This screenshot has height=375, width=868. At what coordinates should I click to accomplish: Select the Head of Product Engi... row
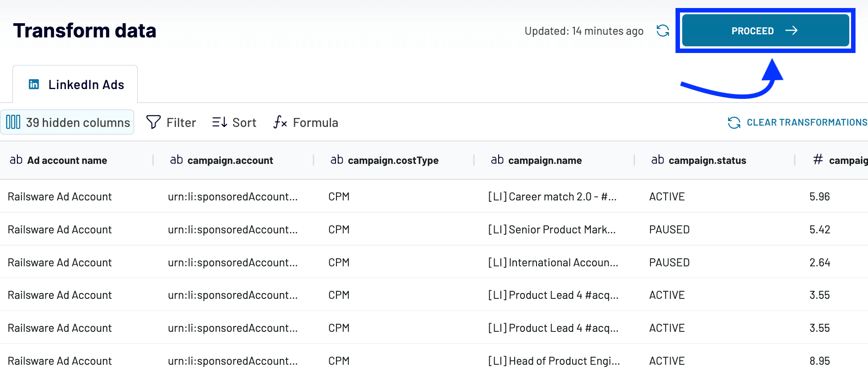(434, 360)
